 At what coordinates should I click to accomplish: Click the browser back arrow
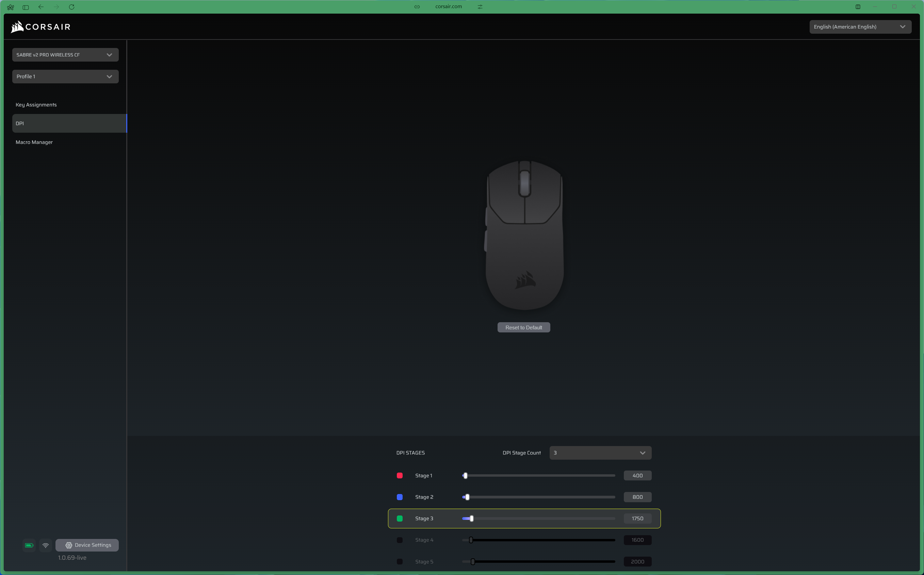tap(41, 7)
